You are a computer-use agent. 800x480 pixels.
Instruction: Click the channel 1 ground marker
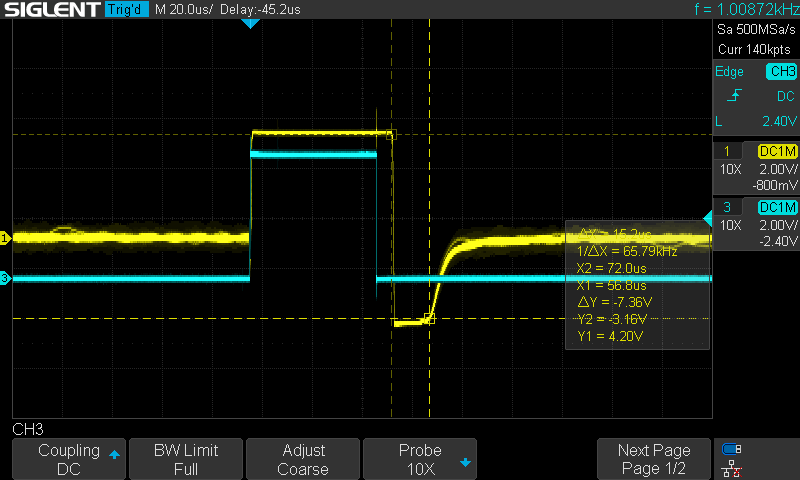(x=5, y=238)
